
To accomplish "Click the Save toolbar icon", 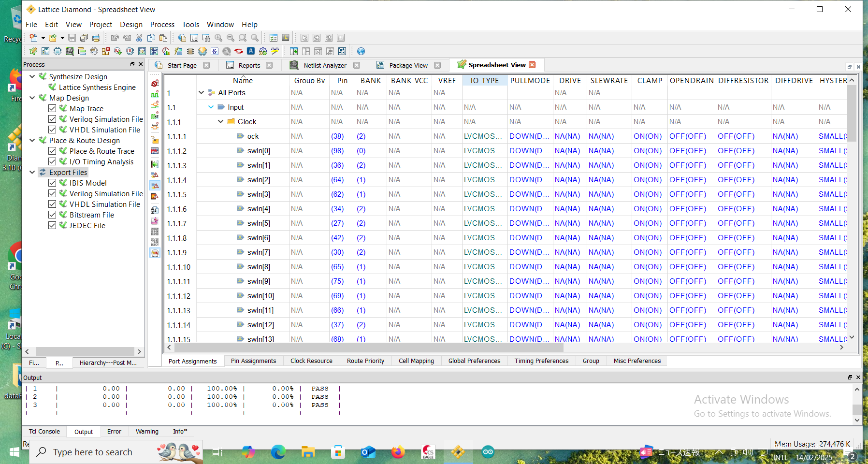I will tap(72, 38).
